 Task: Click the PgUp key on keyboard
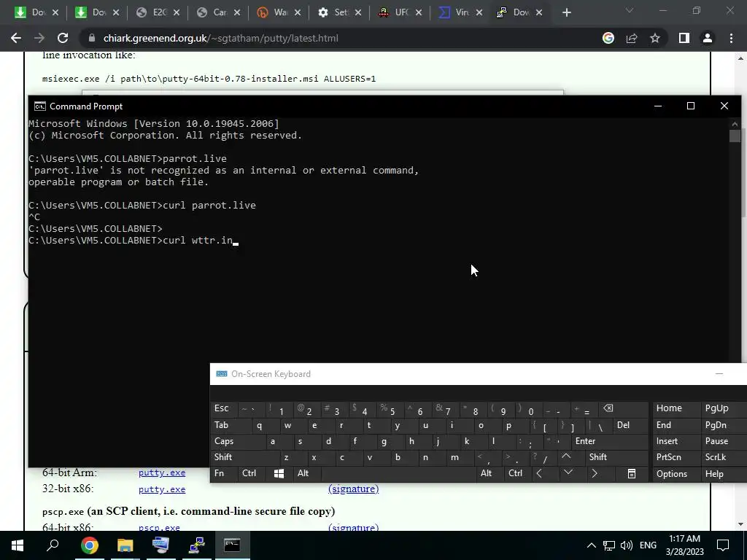[x=722, y=408]
